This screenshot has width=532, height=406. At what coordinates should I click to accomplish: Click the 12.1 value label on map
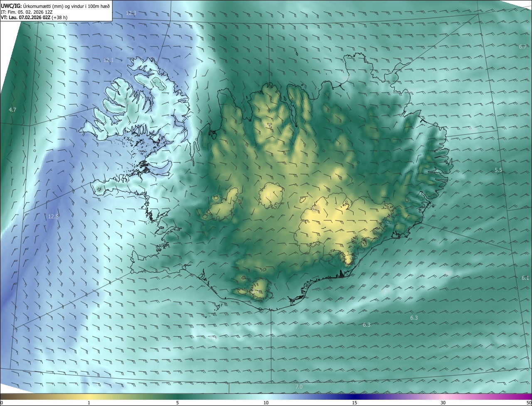[x=108, y=60]
